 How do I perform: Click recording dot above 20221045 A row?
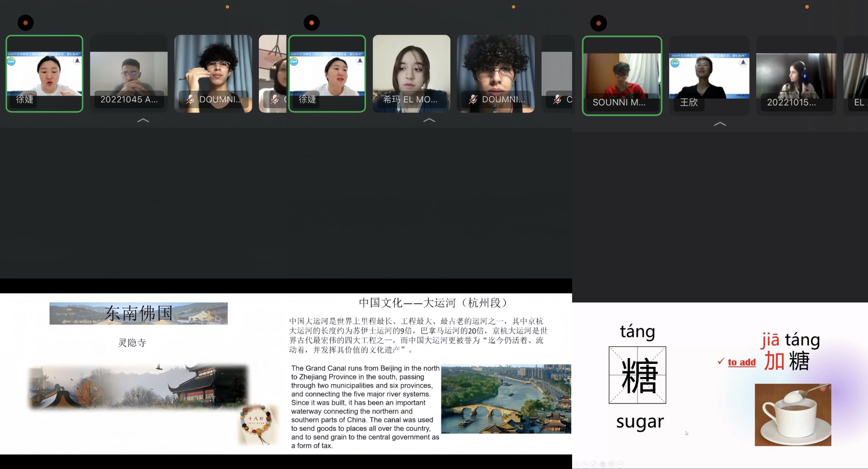tap(25, 23)
